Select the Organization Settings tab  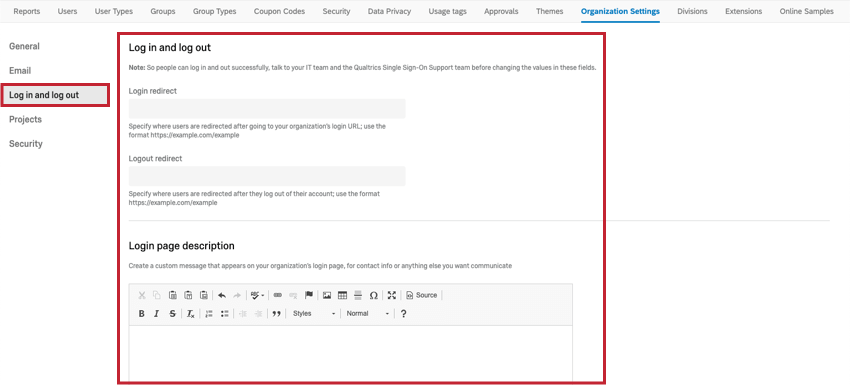coord(620,11)
